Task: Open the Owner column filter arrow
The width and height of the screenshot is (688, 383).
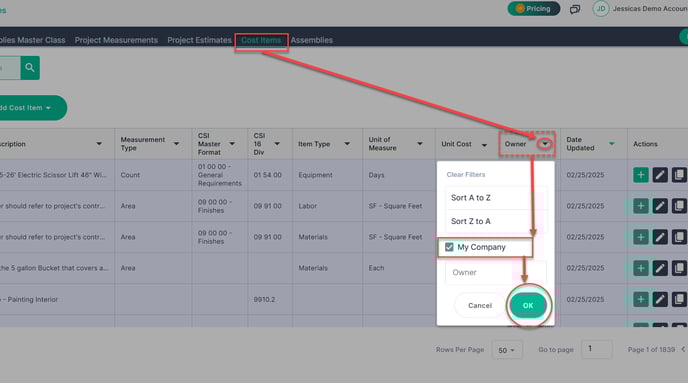Action: 545,144
